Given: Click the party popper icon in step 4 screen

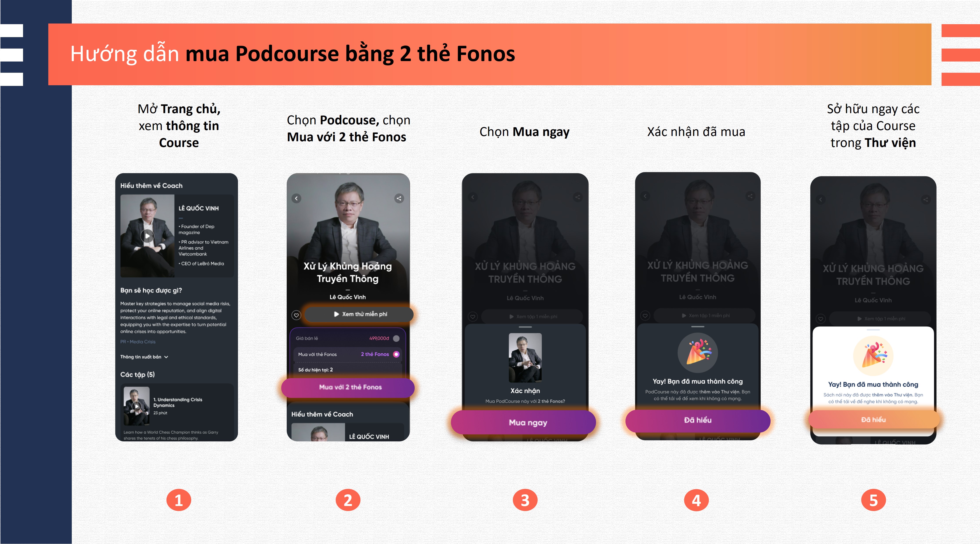Looking at the screenshot, I should [698, 353].
